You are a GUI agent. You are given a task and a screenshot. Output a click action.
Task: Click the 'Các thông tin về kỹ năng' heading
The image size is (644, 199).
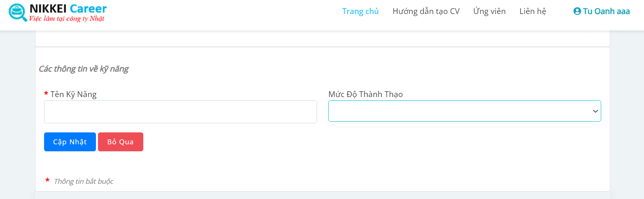pos(84,69)
